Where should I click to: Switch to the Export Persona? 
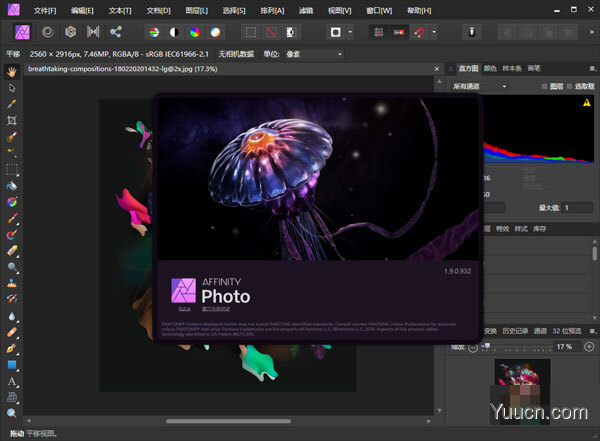[x=116, y=32]
